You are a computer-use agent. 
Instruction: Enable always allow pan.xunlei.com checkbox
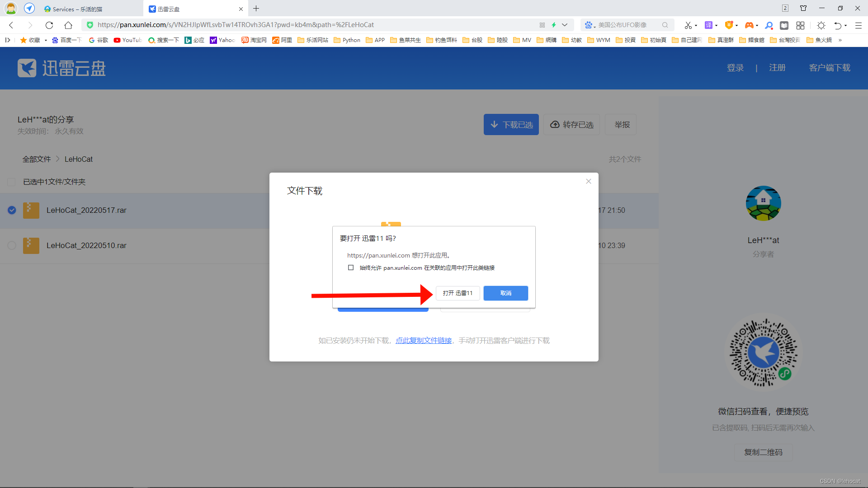[351, 267]
